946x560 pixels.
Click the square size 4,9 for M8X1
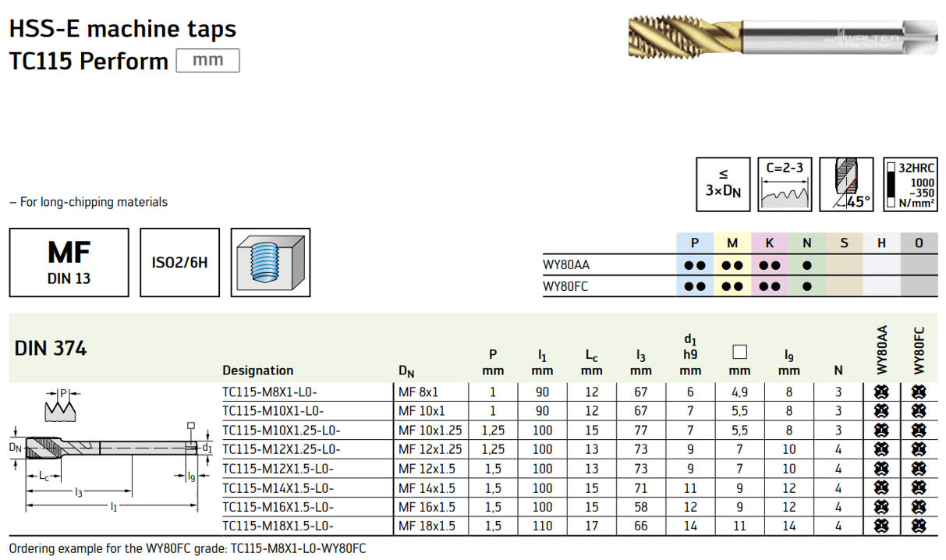740,392
